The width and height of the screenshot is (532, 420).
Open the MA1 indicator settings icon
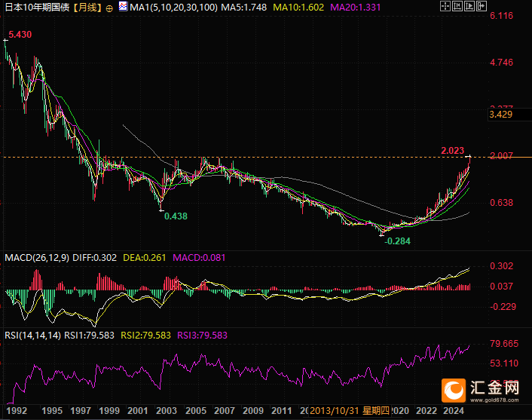point(123,7)
